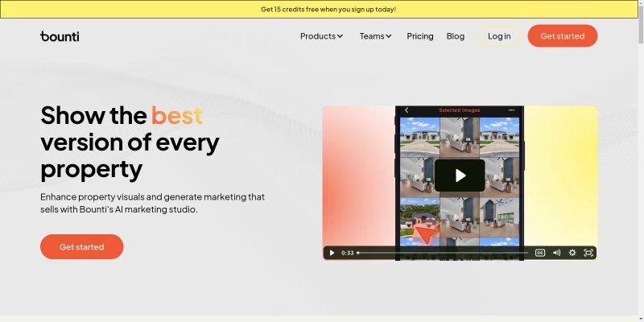Toggle video fullscreen icon
Screen dimensions: 644x322
[x=588, y=253]
